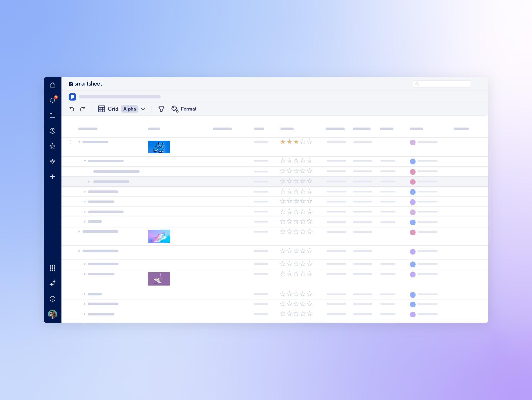This screenshot has width=532, height=400.
Task: Open the notifications bell with 3 alerts
Action: [52, 100]
